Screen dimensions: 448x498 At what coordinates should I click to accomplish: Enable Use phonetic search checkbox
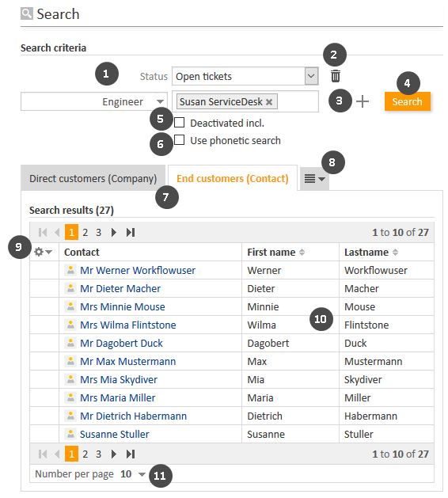click(180, 140)
